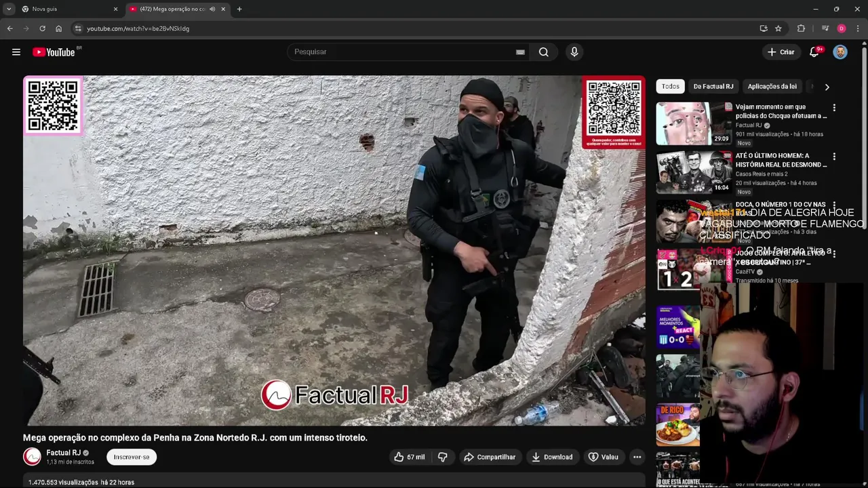Screen dimensions: 868x488
Task: Open the browser home page icon
Action: tap(58, 28)
